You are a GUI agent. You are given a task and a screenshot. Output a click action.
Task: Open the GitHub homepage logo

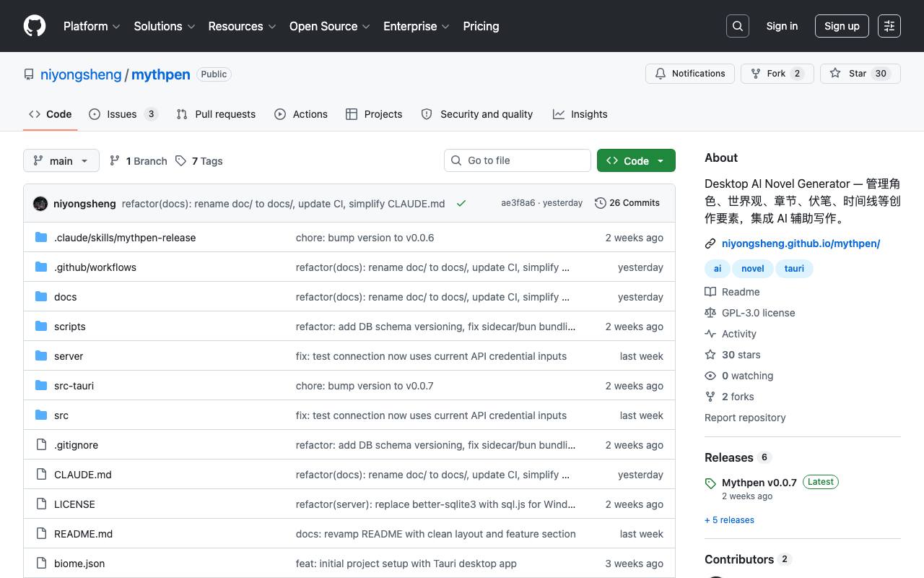35,26
